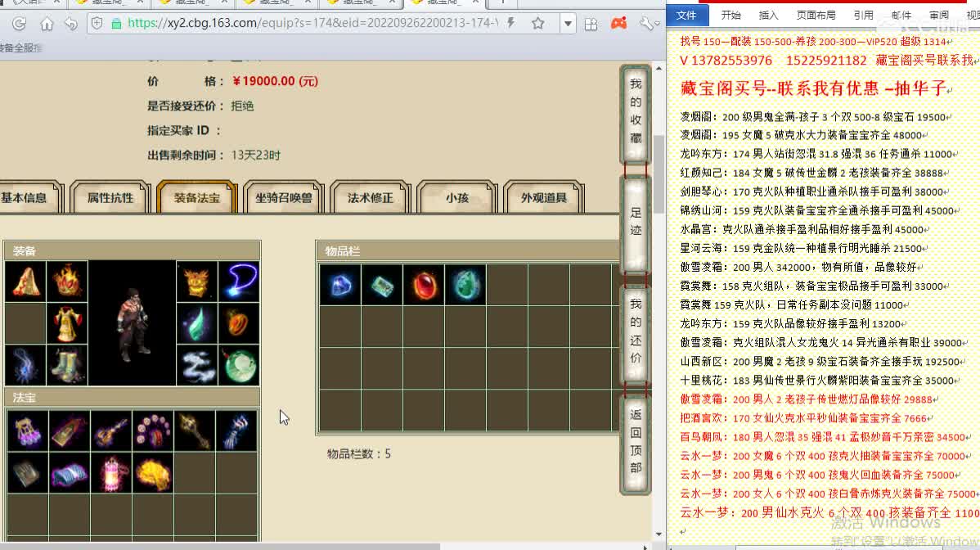Select the blue gem inventory item

click(x=340, y=285)
